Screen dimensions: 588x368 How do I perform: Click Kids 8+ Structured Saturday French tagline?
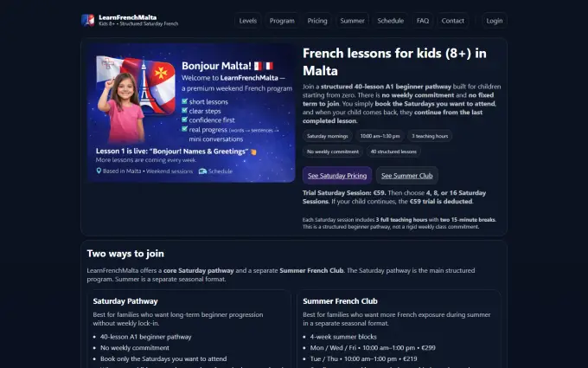138,23
